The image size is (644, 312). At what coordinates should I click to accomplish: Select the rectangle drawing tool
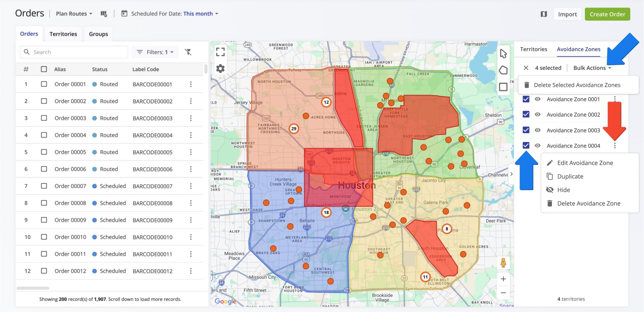point(503,87)
